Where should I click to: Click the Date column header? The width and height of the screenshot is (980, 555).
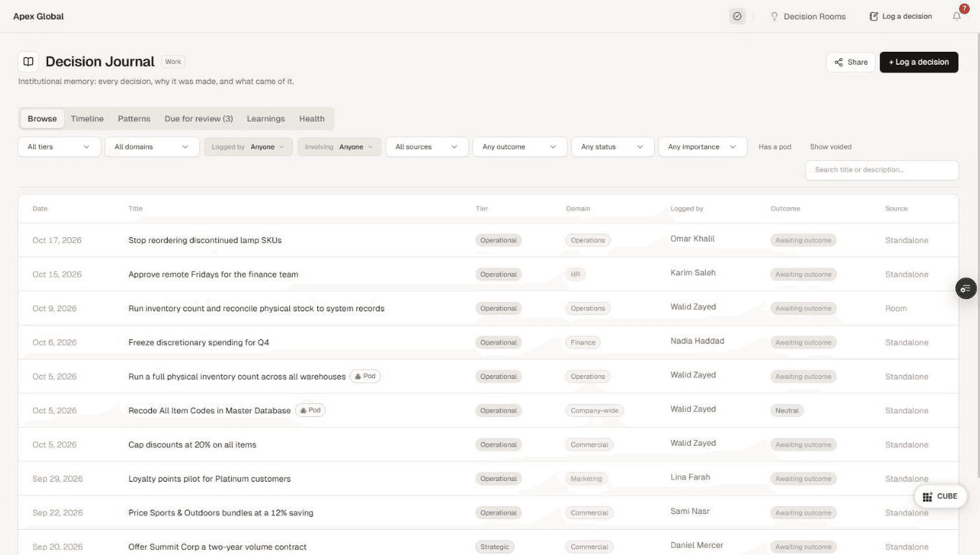coord(40,208)
